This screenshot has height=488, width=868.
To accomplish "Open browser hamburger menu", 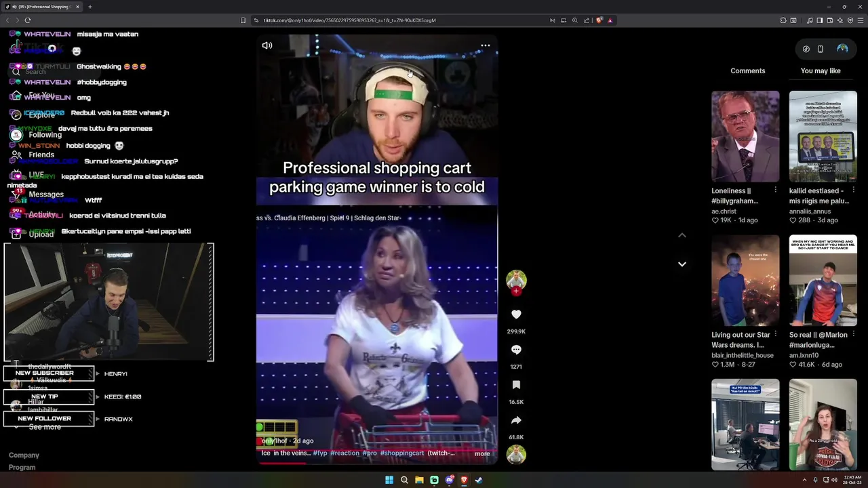I will [x=860, y=20].
